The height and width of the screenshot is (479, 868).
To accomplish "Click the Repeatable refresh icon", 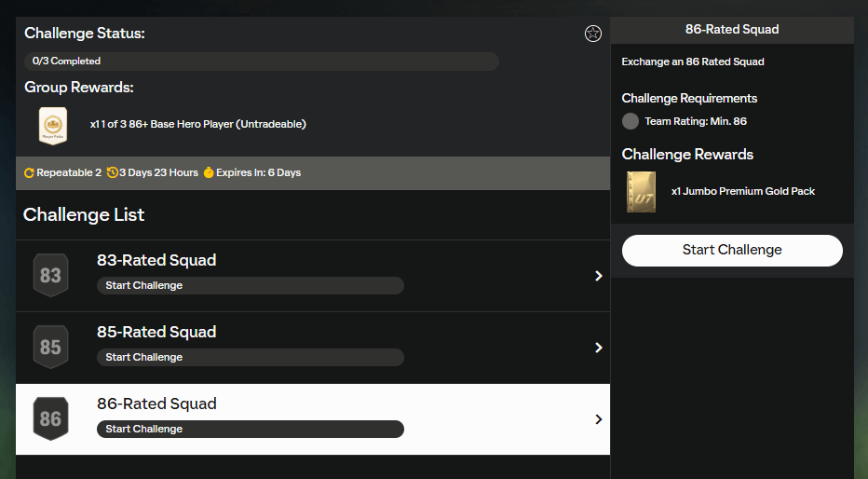I will coord(29,172).
